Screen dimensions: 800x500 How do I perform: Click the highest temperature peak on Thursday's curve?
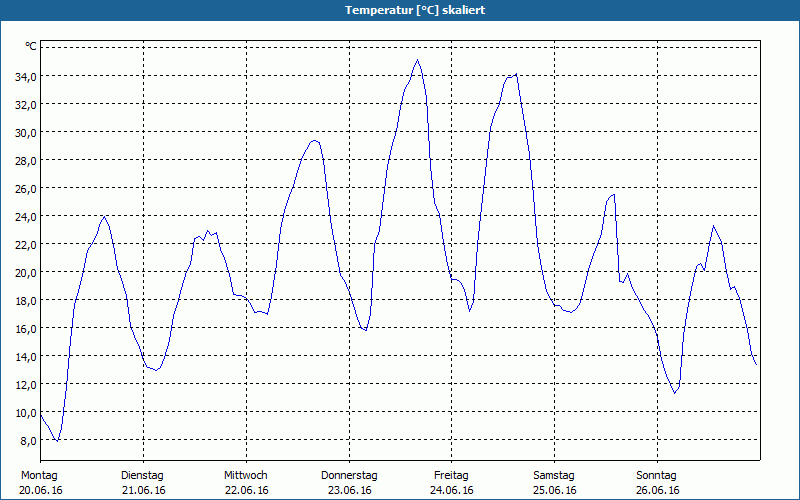coord(418,60)
